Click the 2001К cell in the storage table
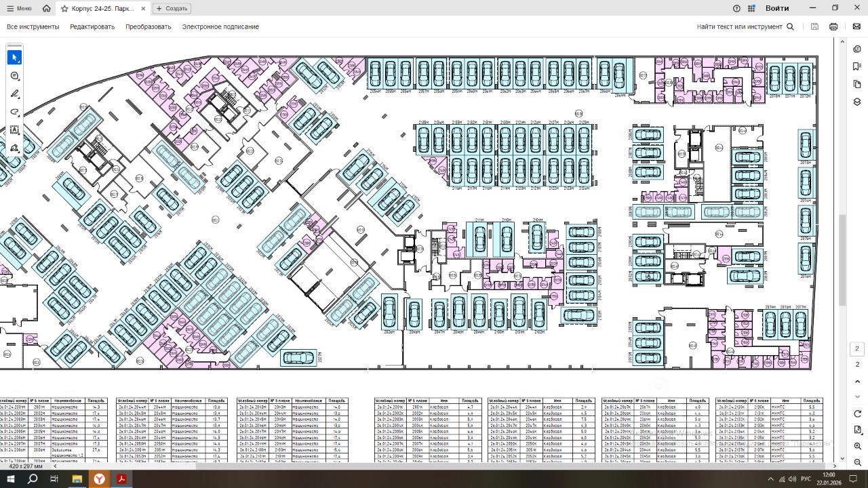Viewport: 868px width, 488px height. coord(417,407)
